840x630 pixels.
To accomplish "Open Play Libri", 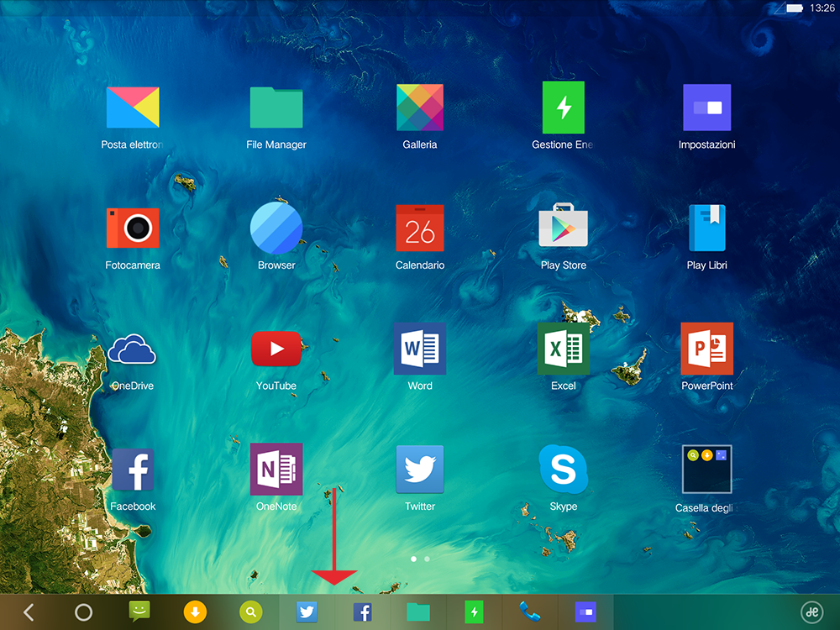I will 707,228.
